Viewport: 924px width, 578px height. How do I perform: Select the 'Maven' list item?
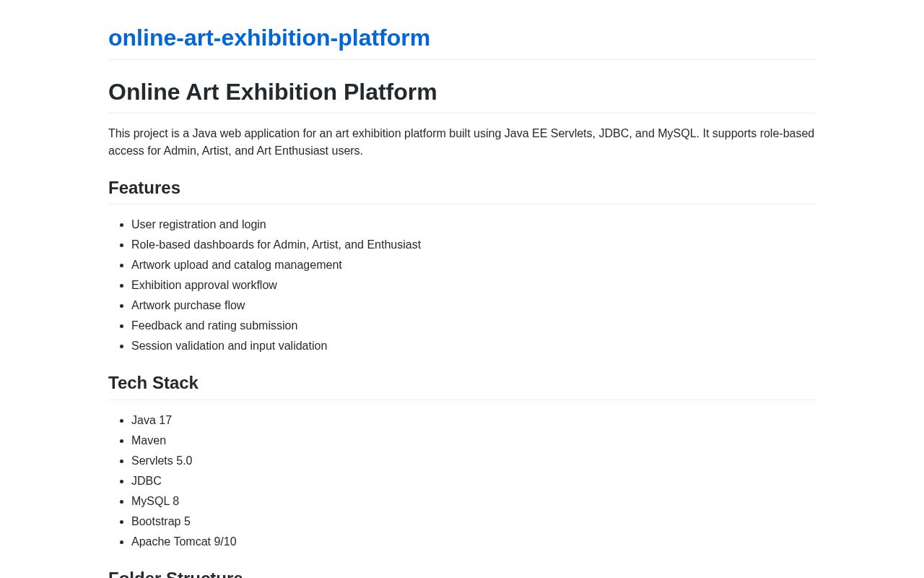pos(149,441)
